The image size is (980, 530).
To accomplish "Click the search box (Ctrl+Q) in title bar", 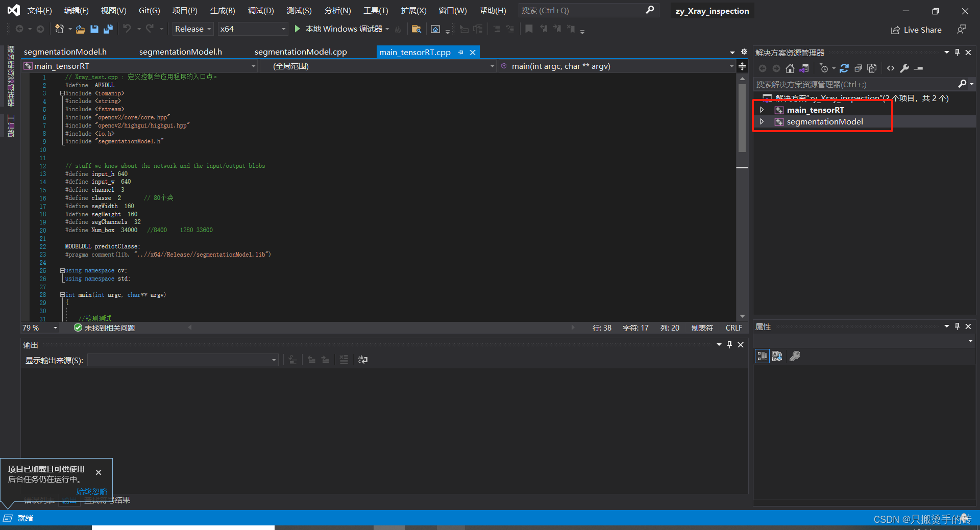I will pos(588,10).
